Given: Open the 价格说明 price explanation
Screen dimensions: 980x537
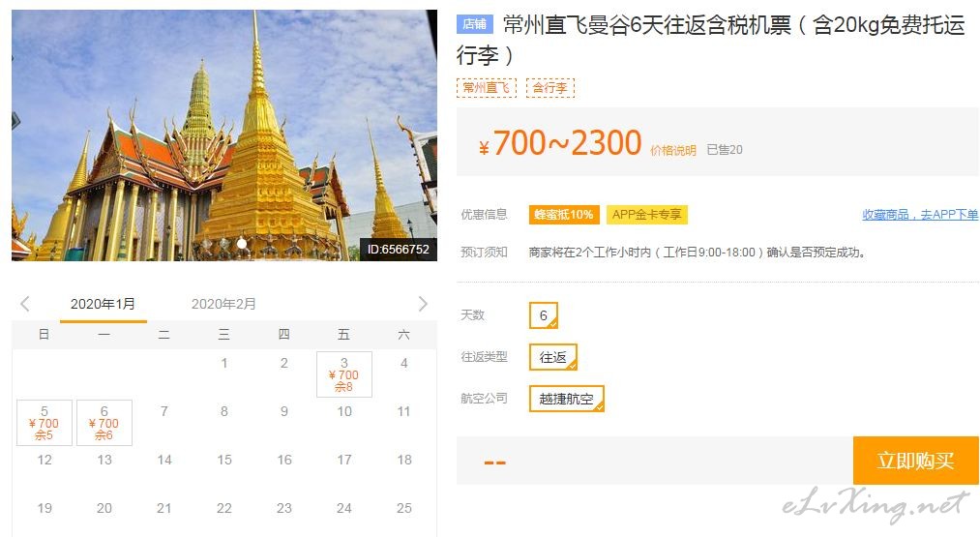Looking at the screenshot, I should 673,151.
